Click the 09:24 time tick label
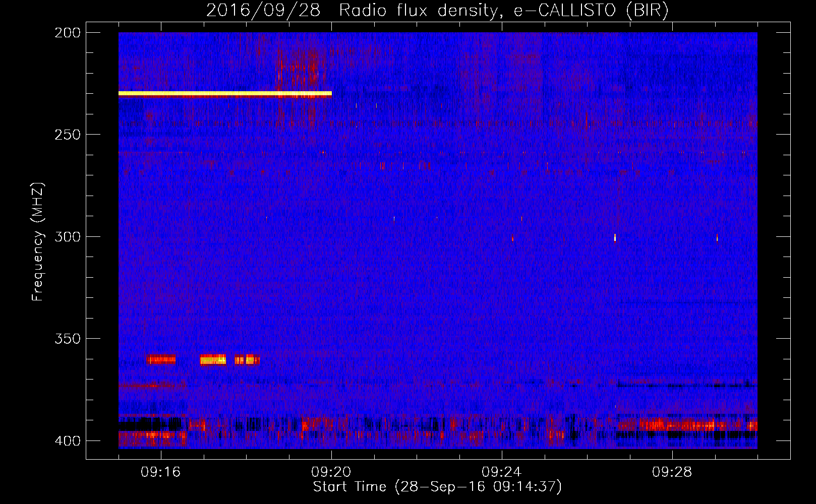816x504 pixels. (502, 472)
